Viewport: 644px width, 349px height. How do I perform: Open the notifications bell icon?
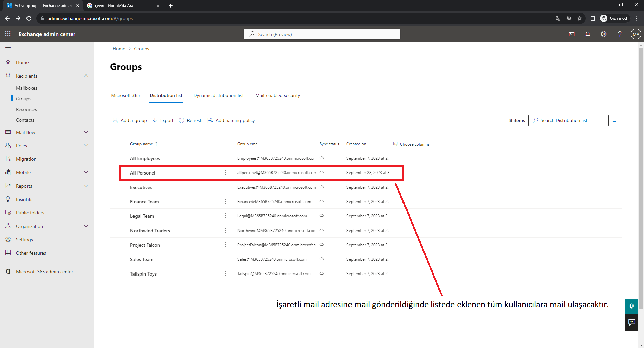tap(588, 34)
